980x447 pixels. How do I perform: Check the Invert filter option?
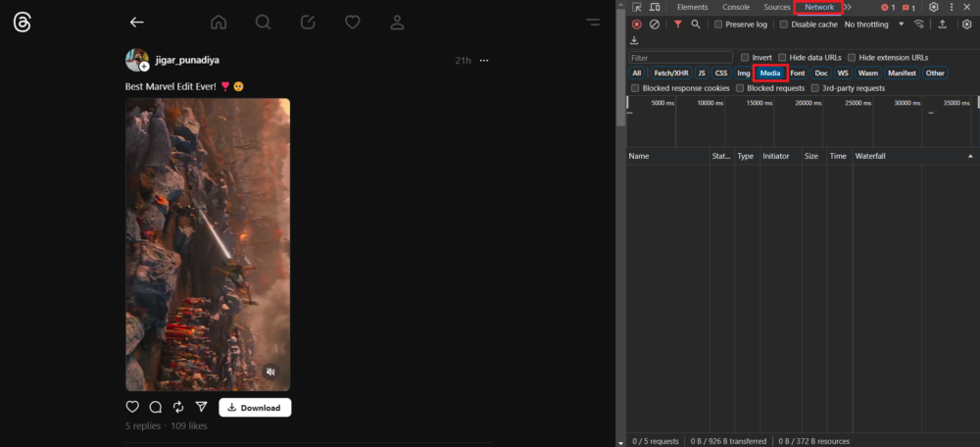point(745,58)
